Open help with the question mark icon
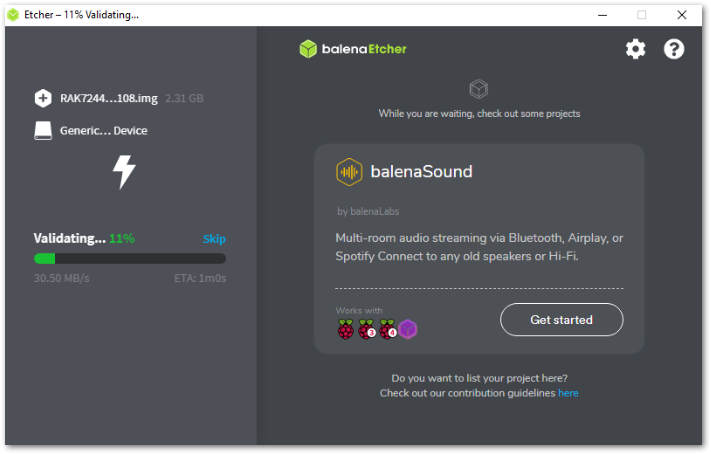Screen dimensions: 711x454 [674, 49]
